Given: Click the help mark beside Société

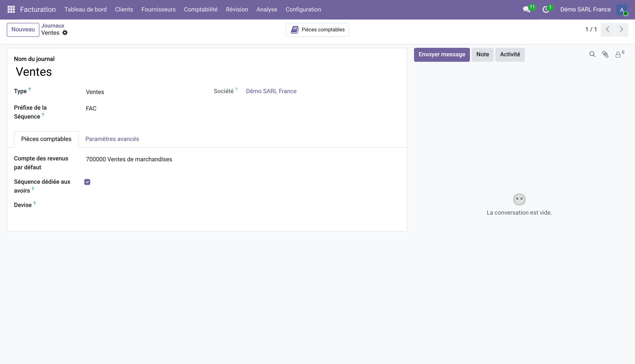Looking at the screenshot, I should coord(236,89).
